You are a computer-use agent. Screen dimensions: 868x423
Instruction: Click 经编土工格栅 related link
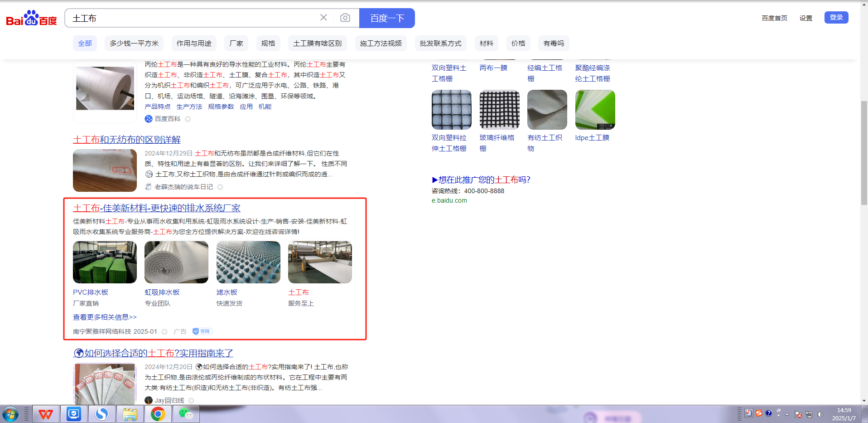coord(545,73)
